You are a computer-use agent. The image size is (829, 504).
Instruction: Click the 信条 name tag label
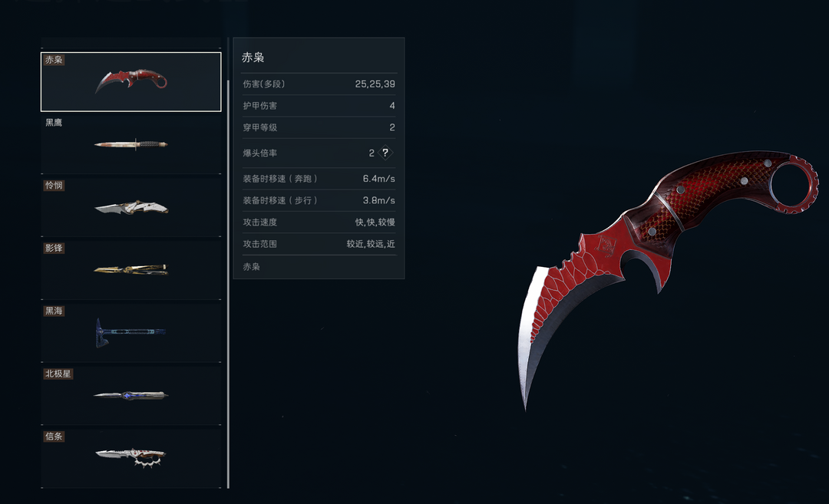click(x=54, y=436)
